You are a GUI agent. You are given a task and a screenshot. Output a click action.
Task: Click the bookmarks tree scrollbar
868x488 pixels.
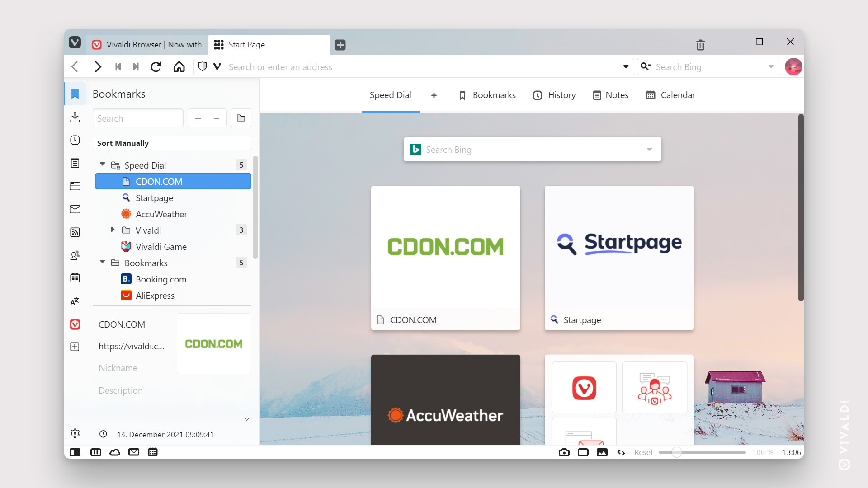tap(255, 208)
